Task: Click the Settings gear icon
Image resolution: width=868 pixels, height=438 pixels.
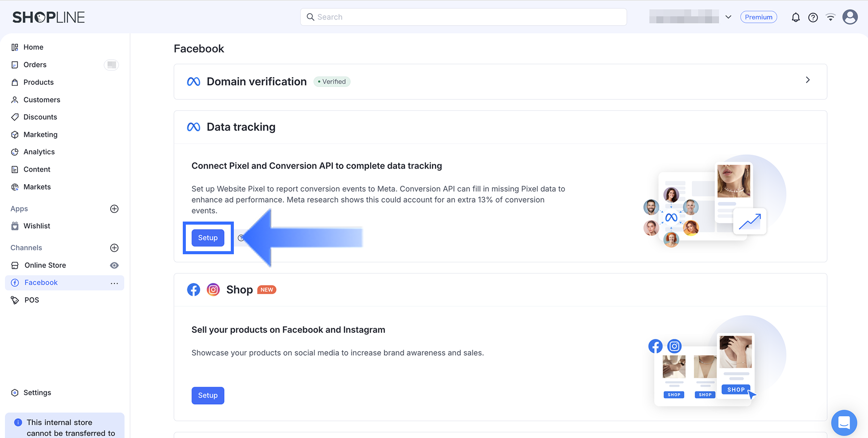Action: point(15,393)
